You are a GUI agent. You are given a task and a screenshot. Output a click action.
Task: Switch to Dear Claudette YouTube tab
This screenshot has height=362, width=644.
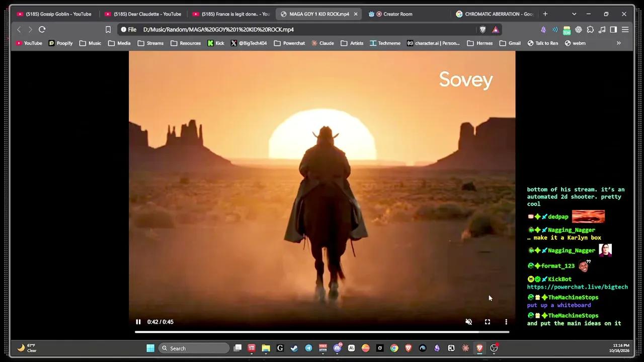pos(143,14)
